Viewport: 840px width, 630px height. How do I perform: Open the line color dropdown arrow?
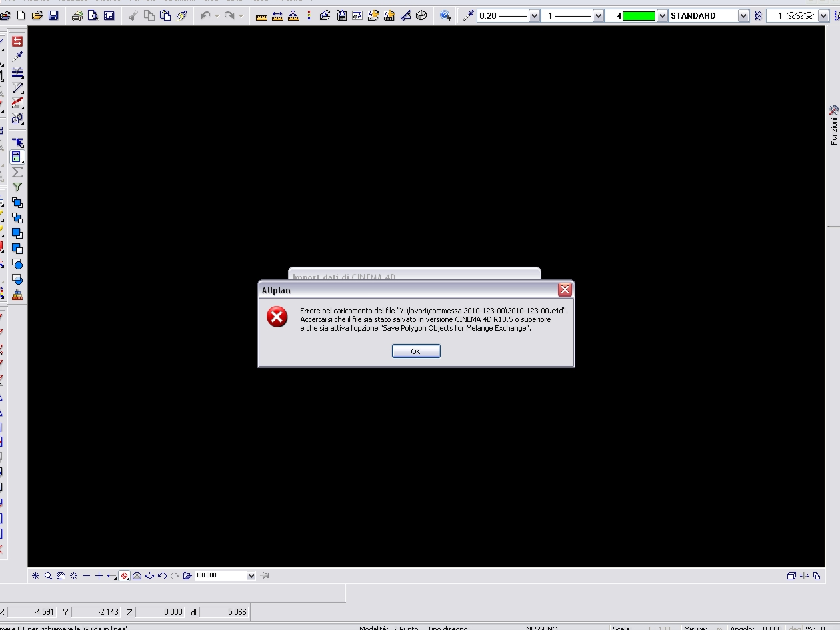pyautogui.click(x=662, y=16)
